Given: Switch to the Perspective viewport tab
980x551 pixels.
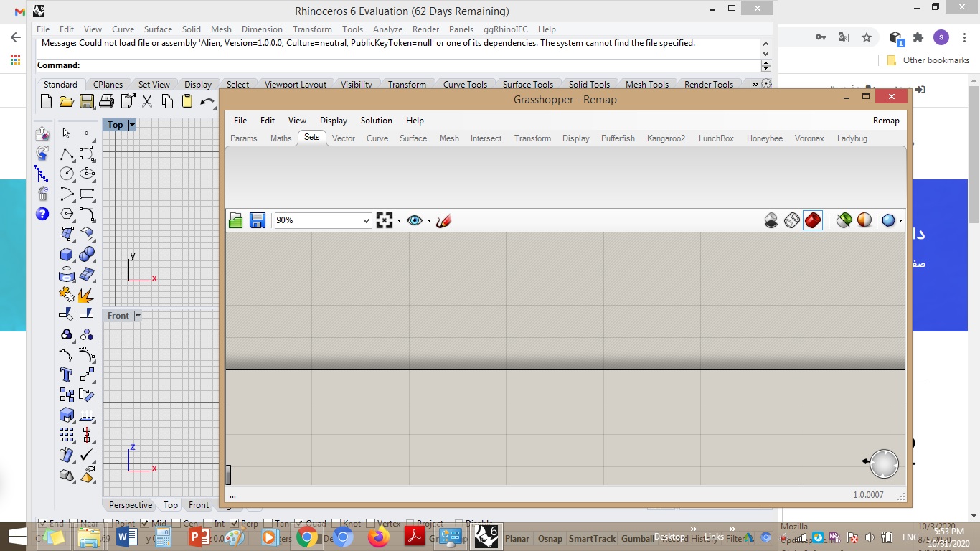Looking at the screenshot, I should click(x=131, y=505).
